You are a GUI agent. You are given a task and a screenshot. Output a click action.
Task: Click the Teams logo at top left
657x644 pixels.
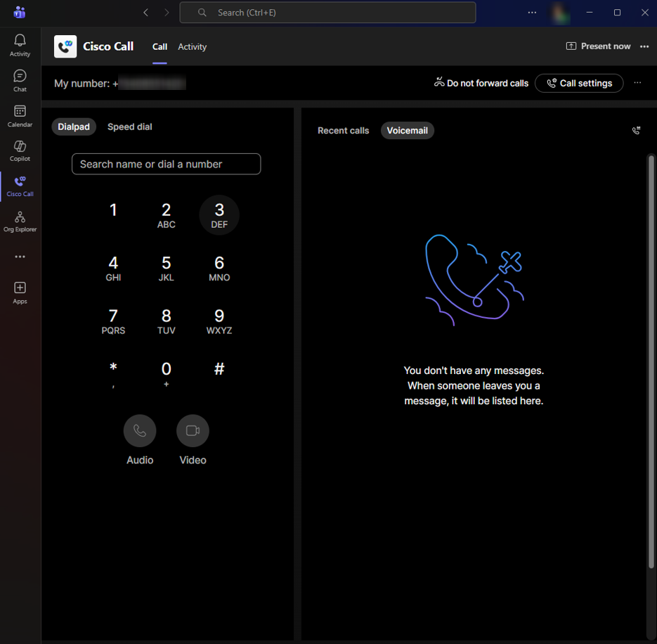tap(19, 13)
